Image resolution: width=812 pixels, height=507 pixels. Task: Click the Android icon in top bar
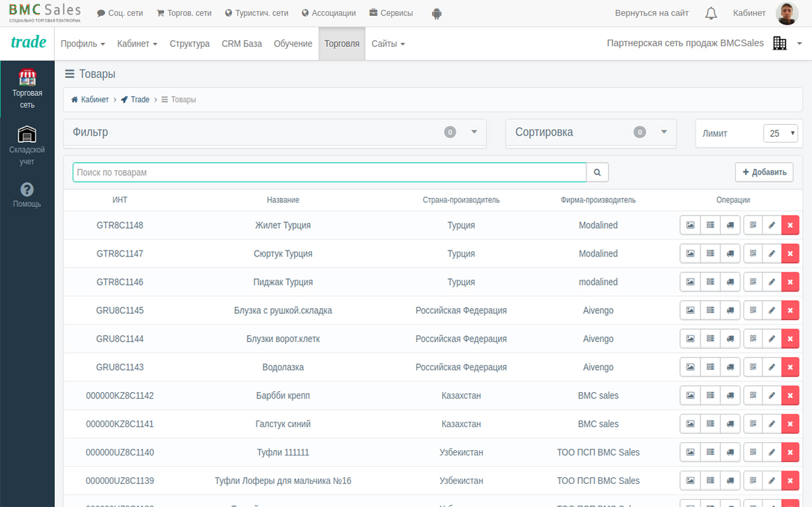tap(437, 13)
